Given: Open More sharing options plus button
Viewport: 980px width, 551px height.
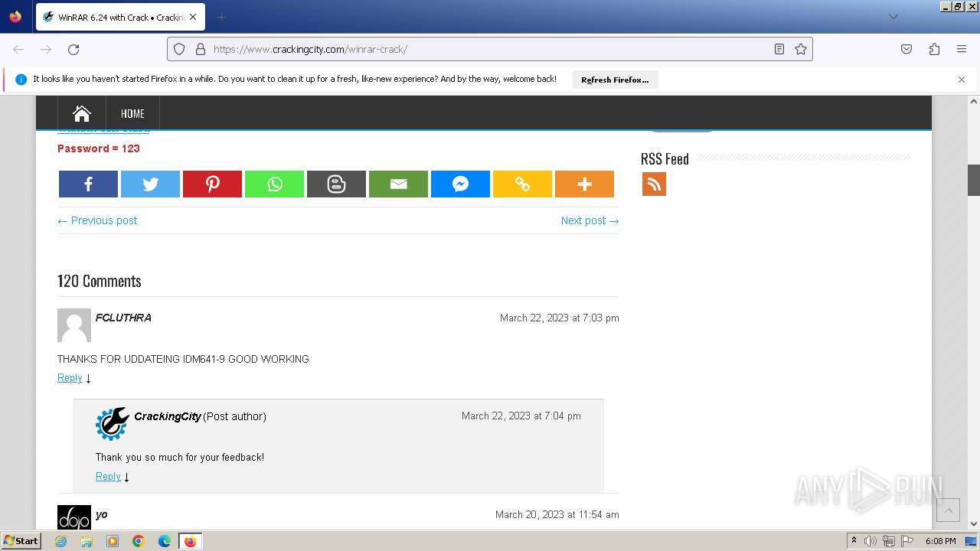Looking at the screenshot, I should tap(584, 184).
